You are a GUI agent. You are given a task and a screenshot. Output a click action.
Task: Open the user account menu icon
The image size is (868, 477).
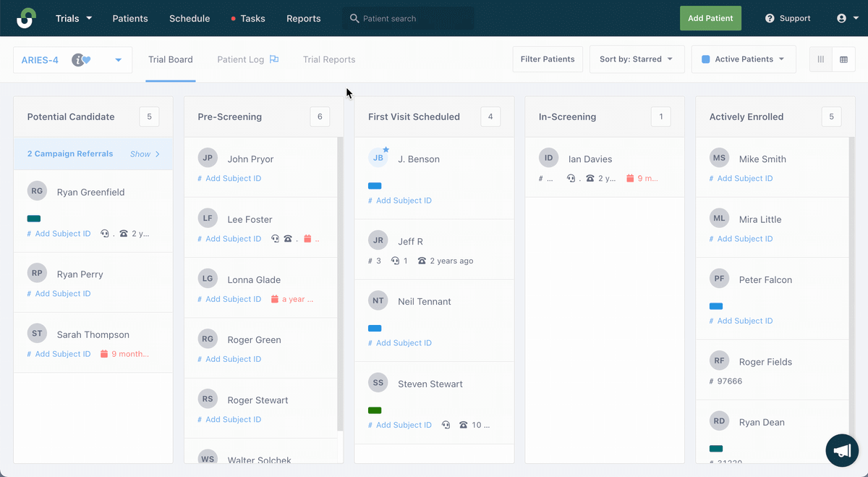click(841, 18)
